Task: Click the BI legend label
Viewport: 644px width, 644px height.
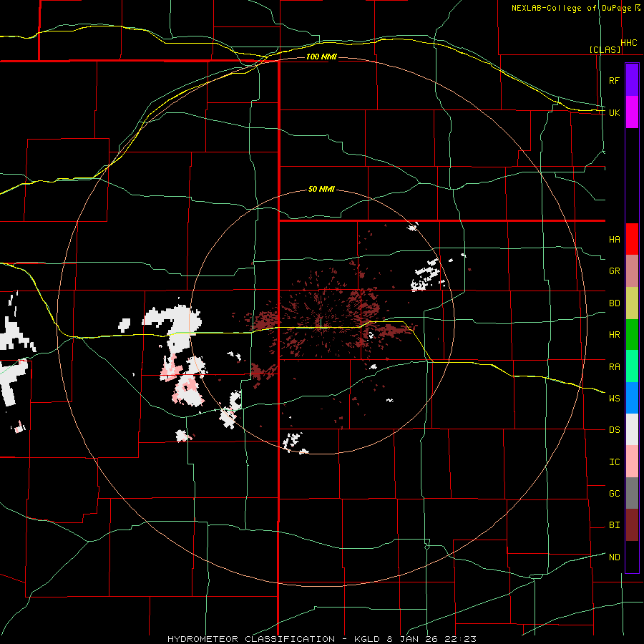Action: pyautogui.click(x=615, y=525)
